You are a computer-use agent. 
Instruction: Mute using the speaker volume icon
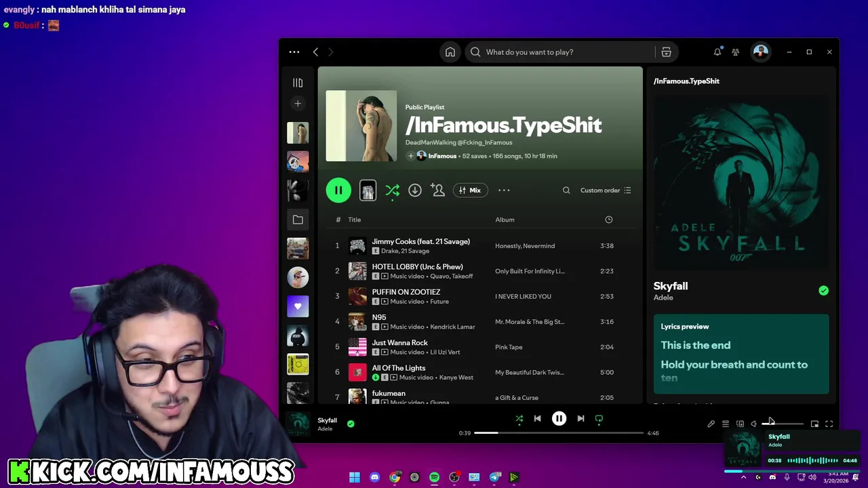[x=753, y=424]
